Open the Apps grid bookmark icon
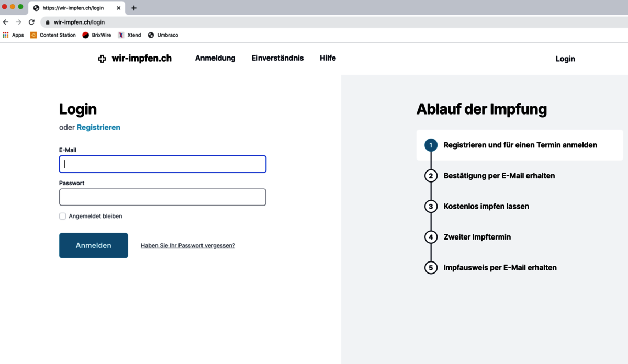628x364 pixels. click(x=6, y=35)
